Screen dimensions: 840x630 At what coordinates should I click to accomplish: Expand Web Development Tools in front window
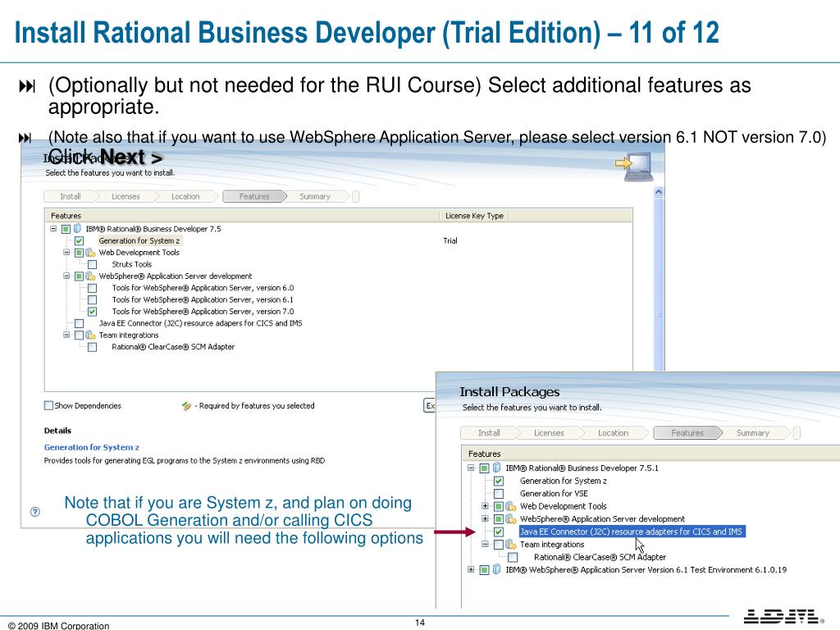485,506
